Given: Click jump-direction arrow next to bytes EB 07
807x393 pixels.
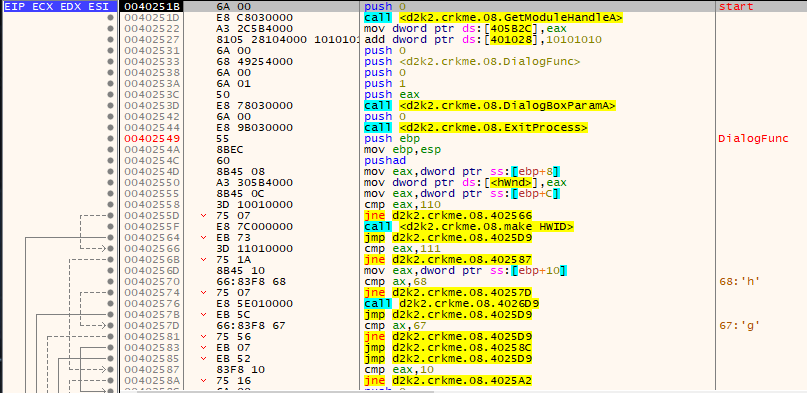Looking at the screenshot, I should coord(203,347).
